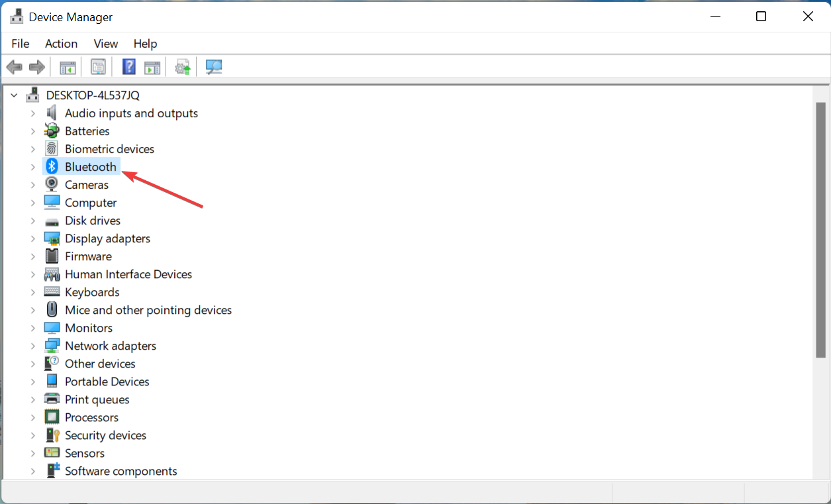Expand the Keyboards category chevron
This screenshot has width=831, height=504.
pyautogui.click(x=32, y=292)
